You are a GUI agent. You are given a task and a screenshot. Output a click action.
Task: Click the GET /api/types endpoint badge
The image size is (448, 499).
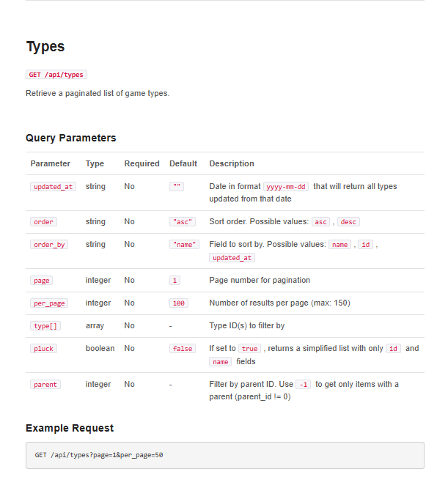click(x=56, y=74)
